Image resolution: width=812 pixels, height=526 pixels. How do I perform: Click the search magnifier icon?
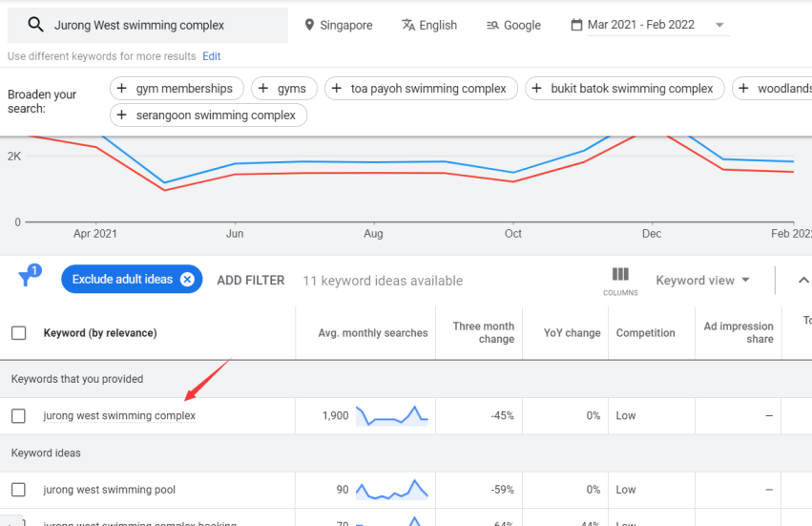(x=35, y=25)
